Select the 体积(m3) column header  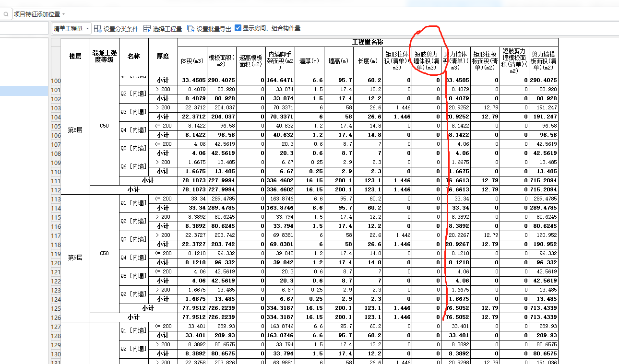coord(192,61)
